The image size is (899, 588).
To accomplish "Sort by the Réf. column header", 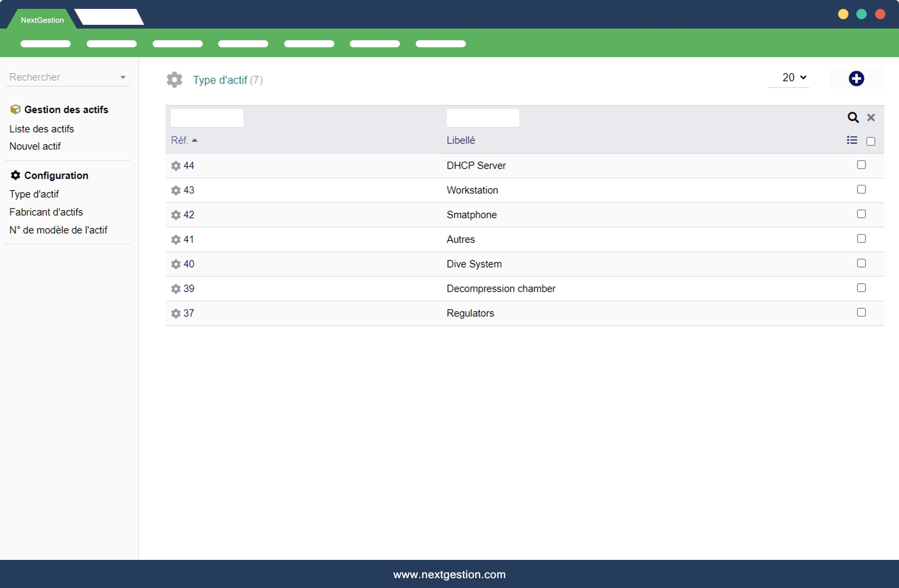I will tap(179, 140).
